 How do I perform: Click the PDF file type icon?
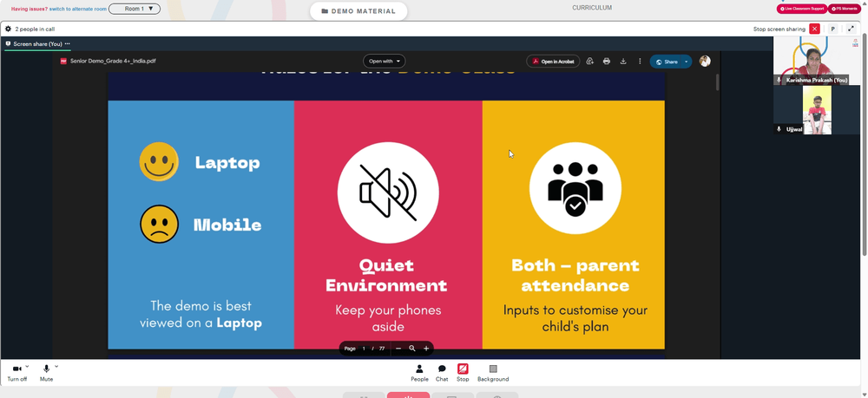pos(63,62)
